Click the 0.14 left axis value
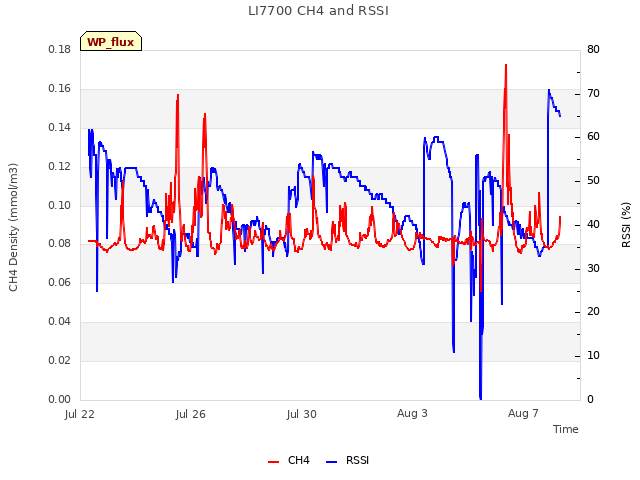640x480 pixels. [x=60, y=127]
